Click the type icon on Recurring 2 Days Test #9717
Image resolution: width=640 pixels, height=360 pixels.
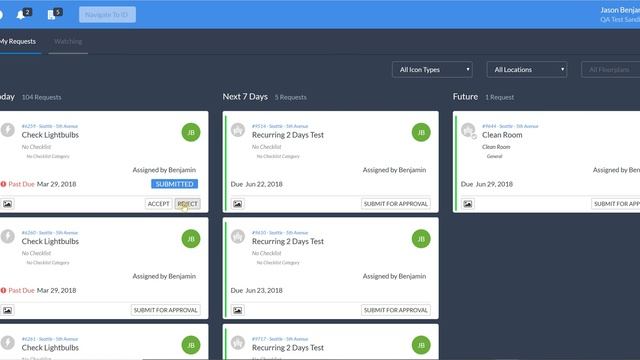point(238,343)
